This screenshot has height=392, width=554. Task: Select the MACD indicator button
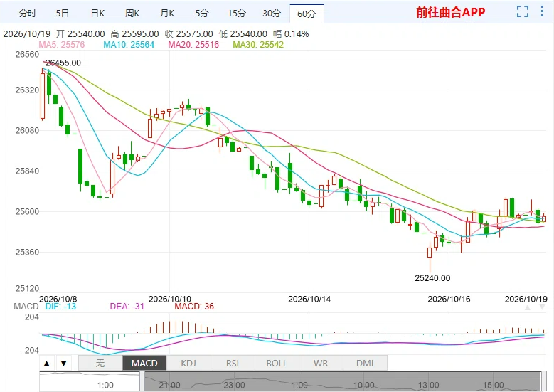coord(144,363)
